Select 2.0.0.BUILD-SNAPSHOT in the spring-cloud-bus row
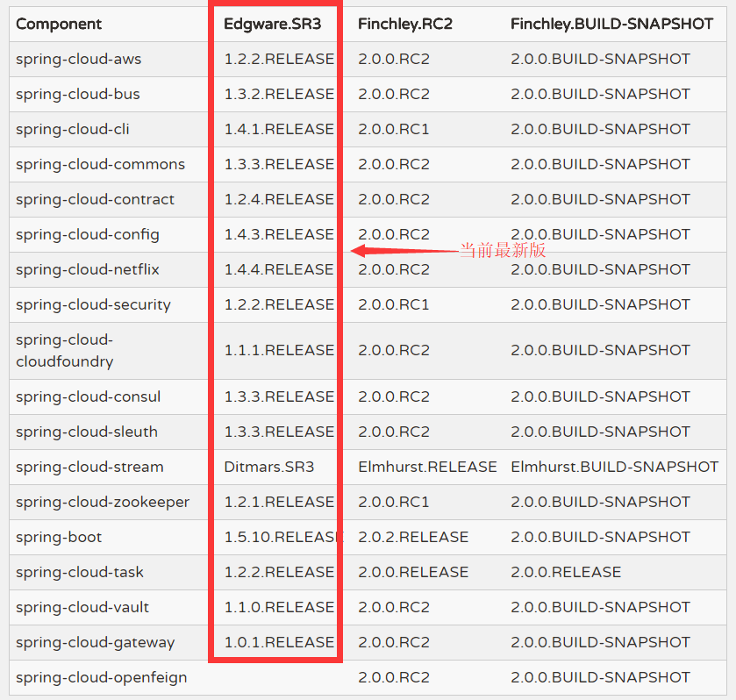 (600, 95)
